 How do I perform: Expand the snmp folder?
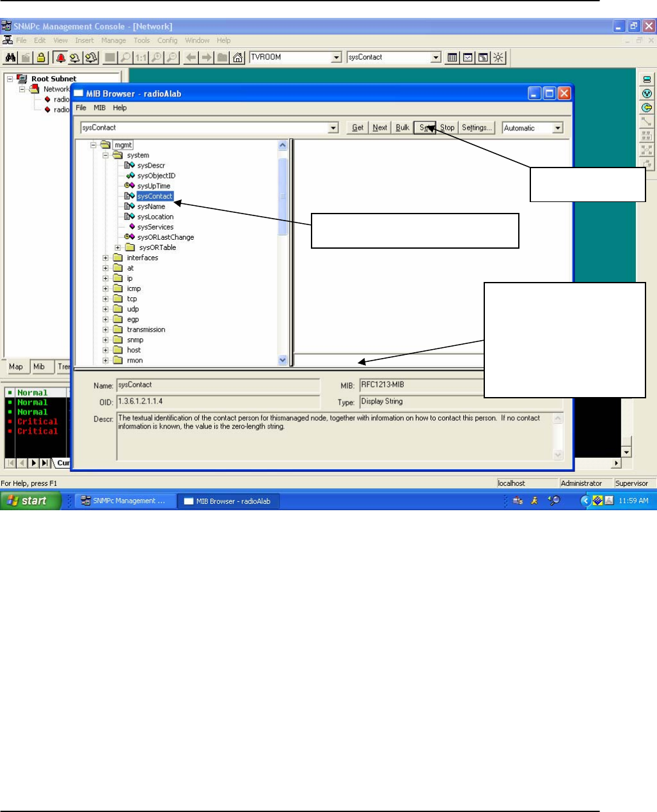point(106,340)
